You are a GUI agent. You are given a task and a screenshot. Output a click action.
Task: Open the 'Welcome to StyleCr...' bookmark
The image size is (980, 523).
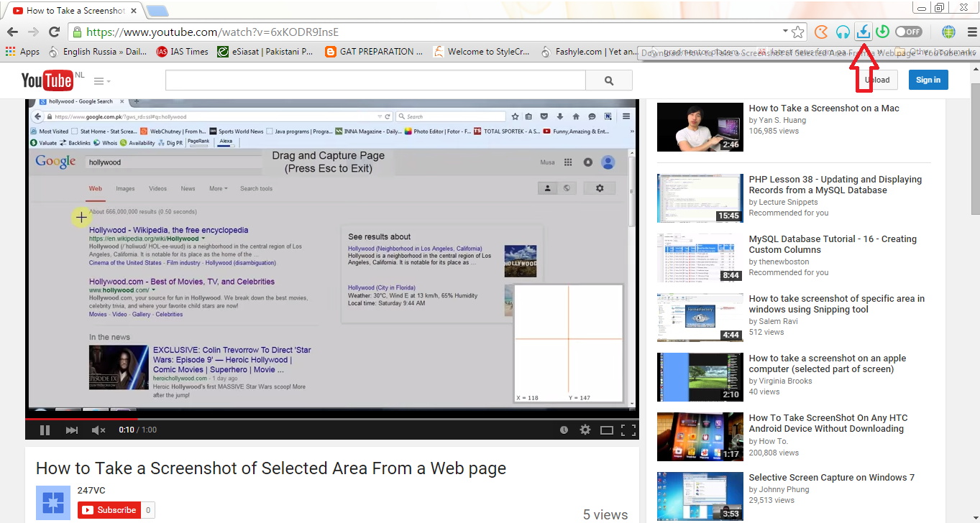(482, 52)
